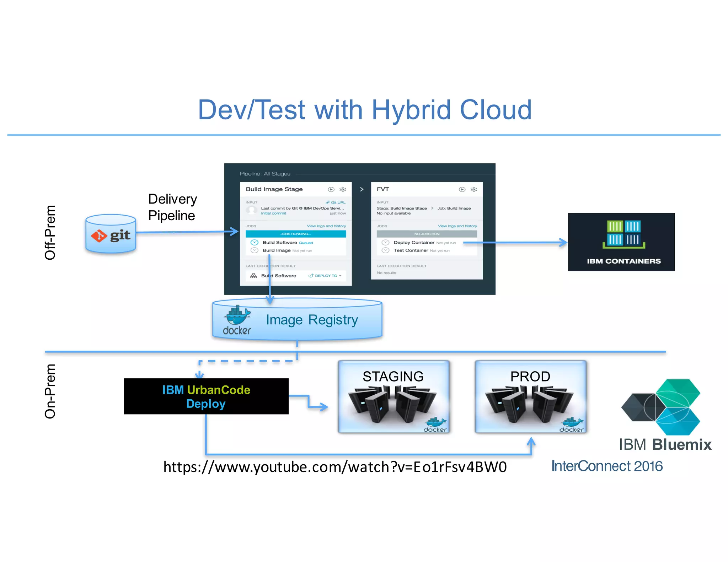Image resolution: width=728 pixels, height=562 pixels.
Task: Click the Deploy Container job status circle
Action: coord(385,243)
